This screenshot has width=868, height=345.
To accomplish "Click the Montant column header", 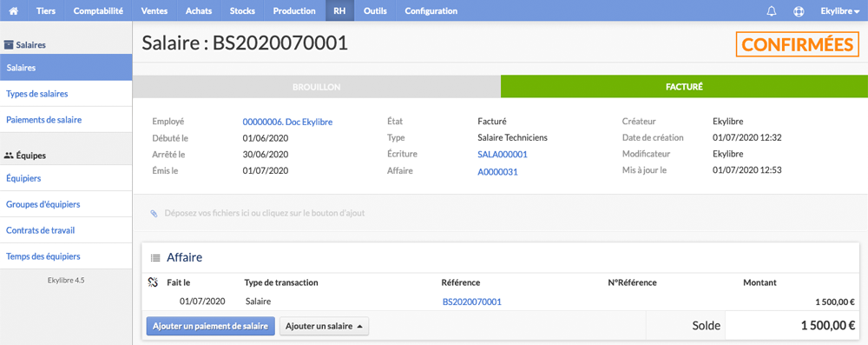I will [x=760, y=282].
